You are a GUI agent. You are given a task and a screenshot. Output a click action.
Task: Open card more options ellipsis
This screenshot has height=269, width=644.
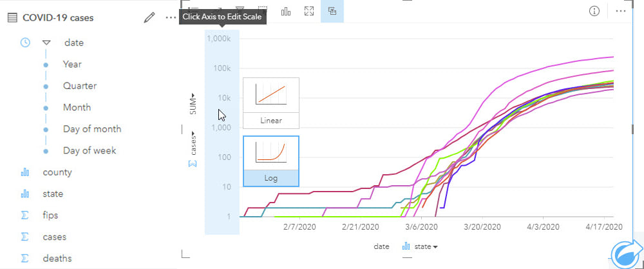click(621, 11)
